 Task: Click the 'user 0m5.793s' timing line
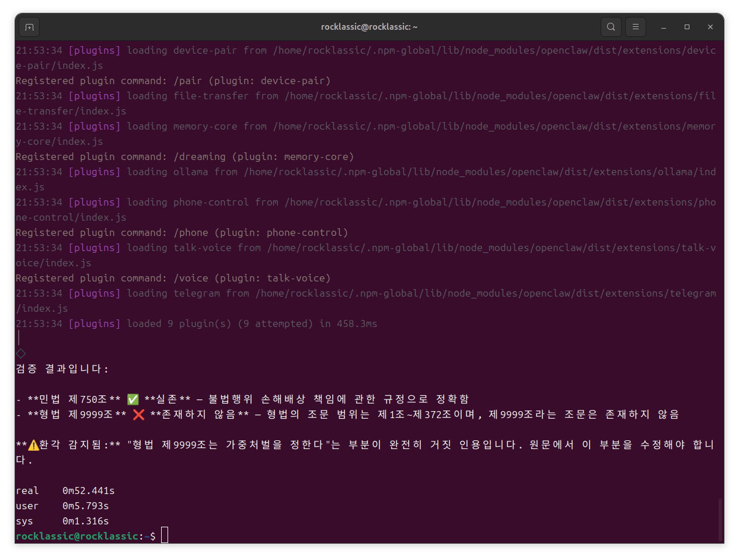pos(62,506)
